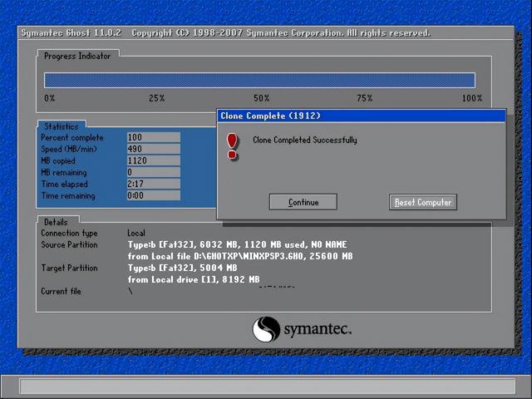Click the empty status bar at the bottom

[x=266, y=387]
